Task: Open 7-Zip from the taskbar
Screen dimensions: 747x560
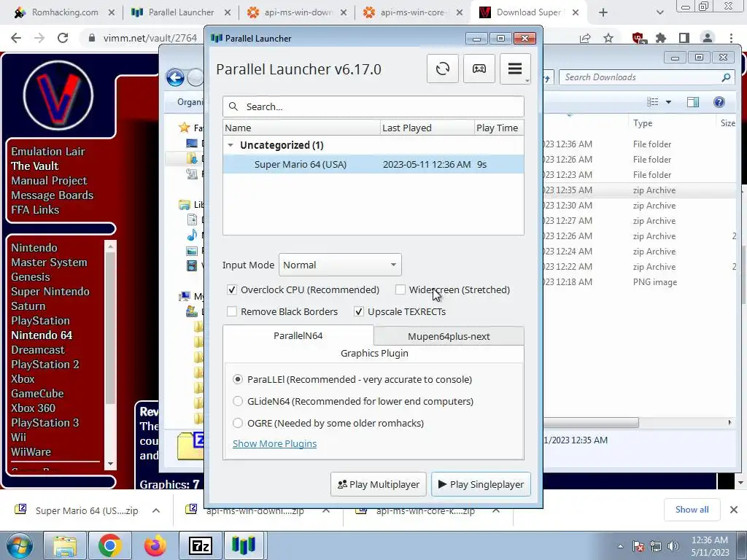Action: [x=200, y=545]
